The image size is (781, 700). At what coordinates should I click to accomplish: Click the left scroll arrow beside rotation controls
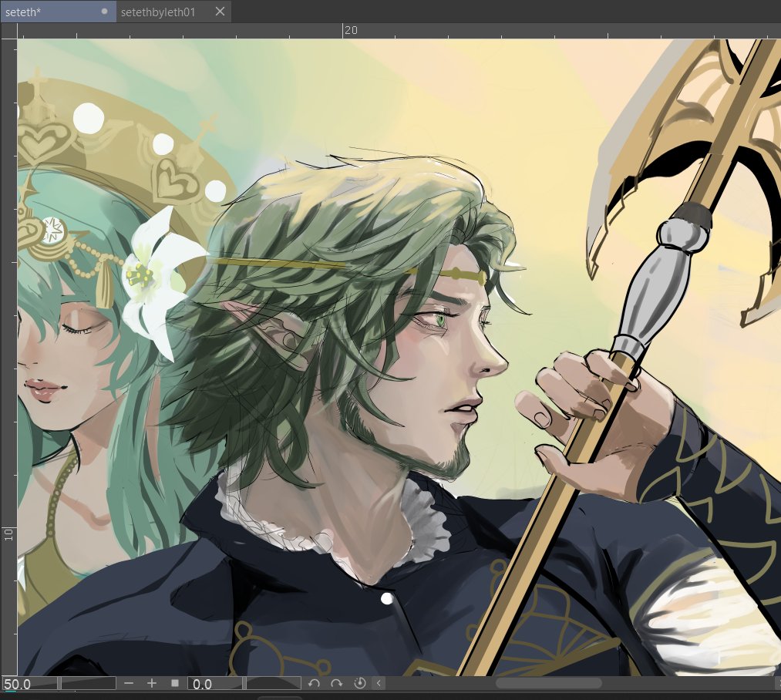coord(379,683)
